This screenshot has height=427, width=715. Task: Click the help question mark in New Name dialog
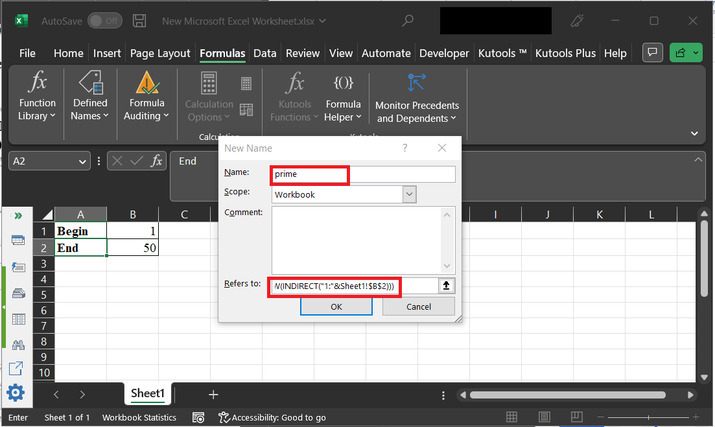click(x=404, y=148)
